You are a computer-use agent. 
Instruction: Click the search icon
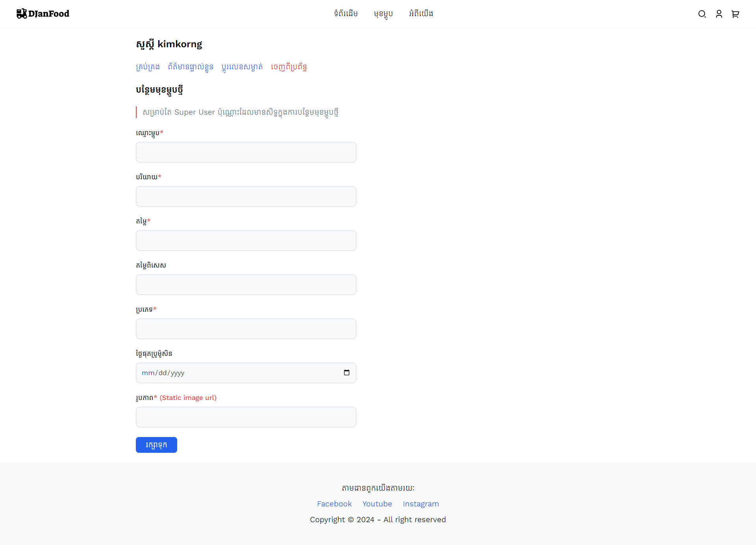[x=703, y=13]
